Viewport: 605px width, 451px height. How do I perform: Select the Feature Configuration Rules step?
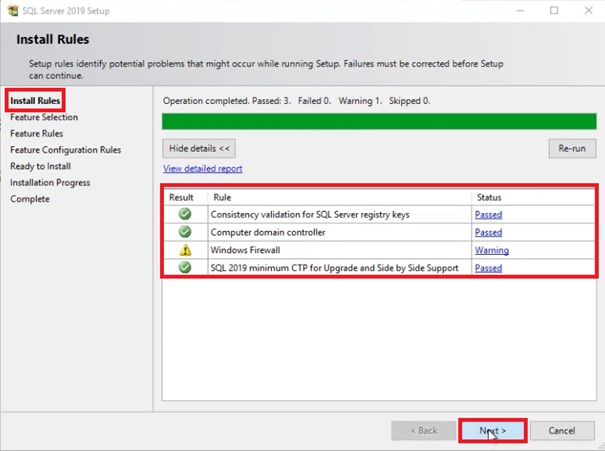[x=66, y=150]
